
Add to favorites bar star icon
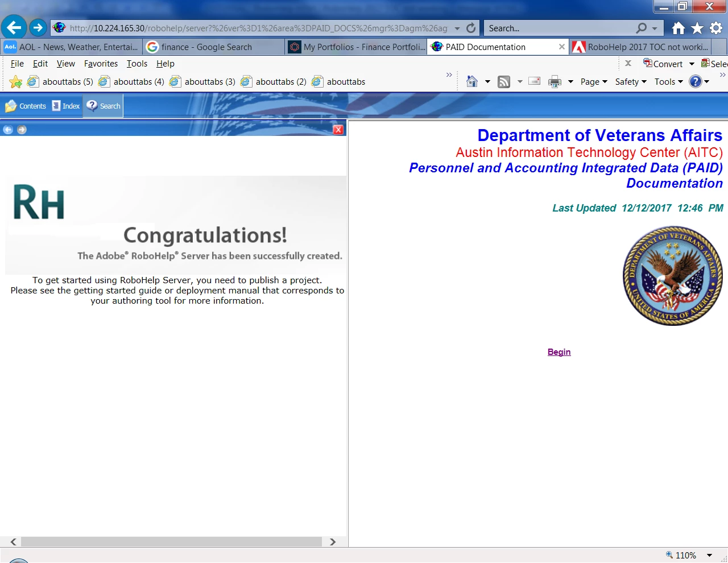pyautogui.click(x=16, y=82)
